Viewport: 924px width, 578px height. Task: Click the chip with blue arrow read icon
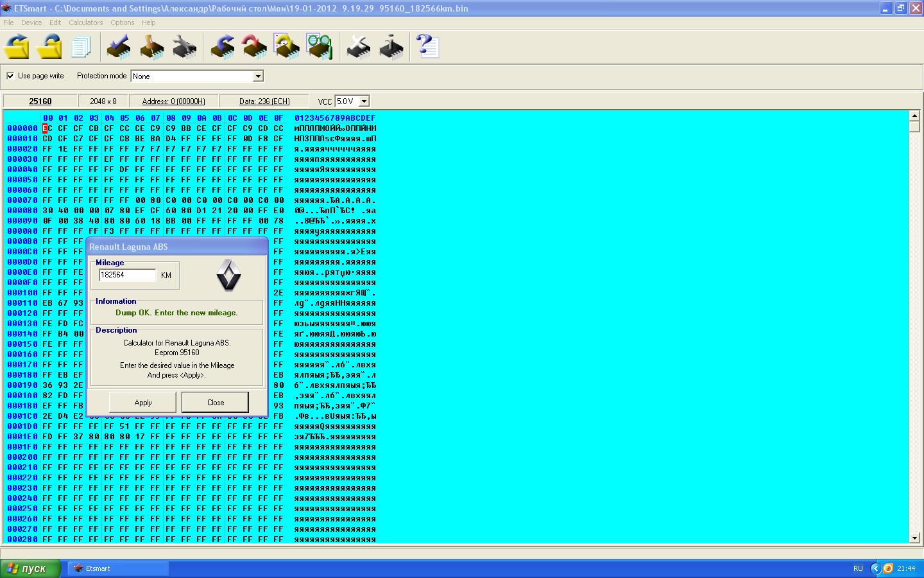pos(223,47)
